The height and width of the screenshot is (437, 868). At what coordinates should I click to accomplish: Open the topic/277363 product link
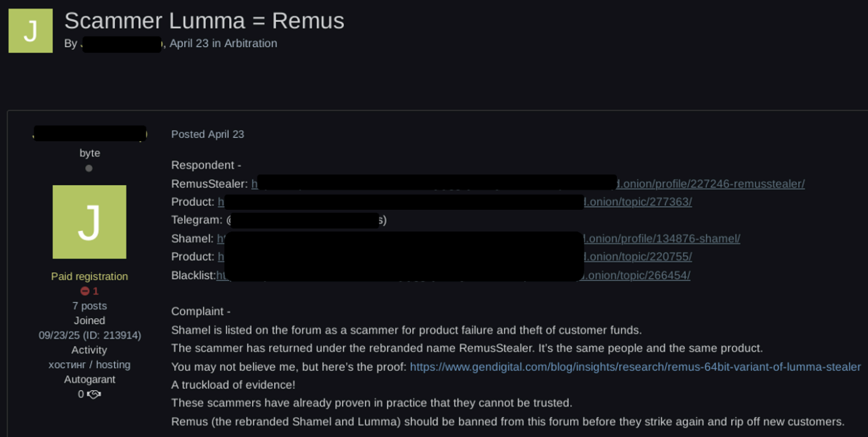(455, 202)
